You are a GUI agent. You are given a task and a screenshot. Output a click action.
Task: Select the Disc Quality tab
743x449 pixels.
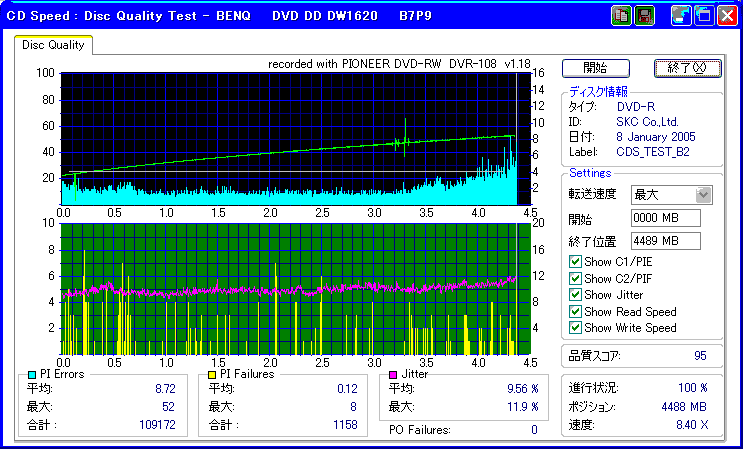click(53, 45)
